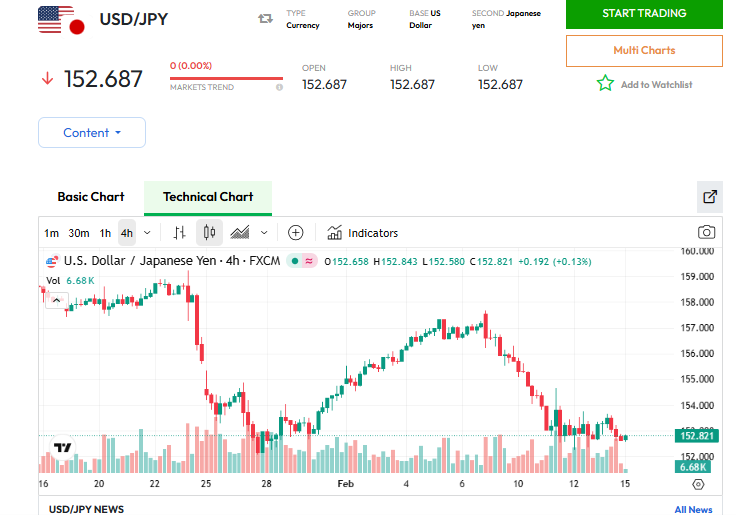Viewport: 736px width, 515px height.
Task: Take a chart snapshot with camera icon
Action: [x=707, y=233]
